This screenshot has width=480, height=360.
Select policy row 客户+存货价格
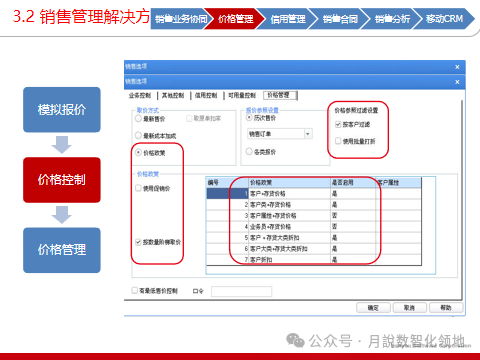(x=313, y=194)
